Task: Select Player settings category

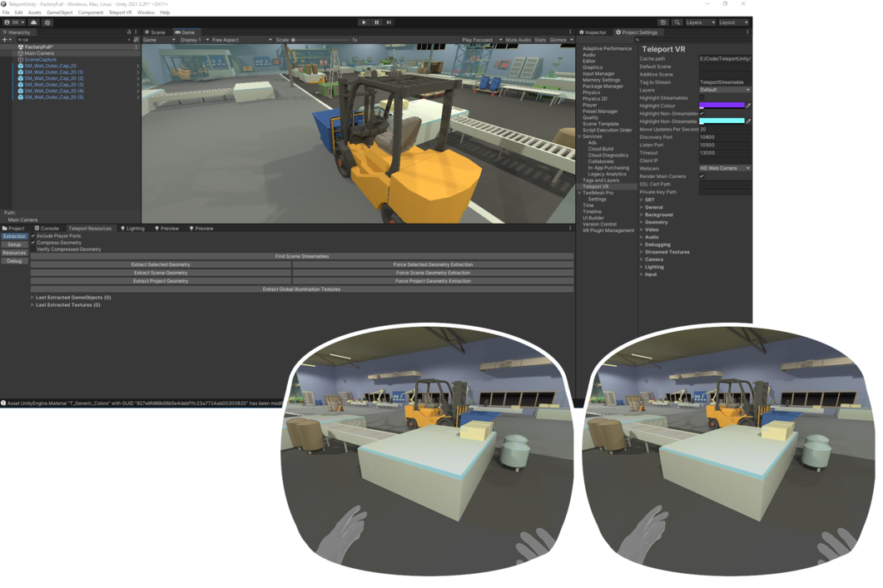Action: point(589,106)
